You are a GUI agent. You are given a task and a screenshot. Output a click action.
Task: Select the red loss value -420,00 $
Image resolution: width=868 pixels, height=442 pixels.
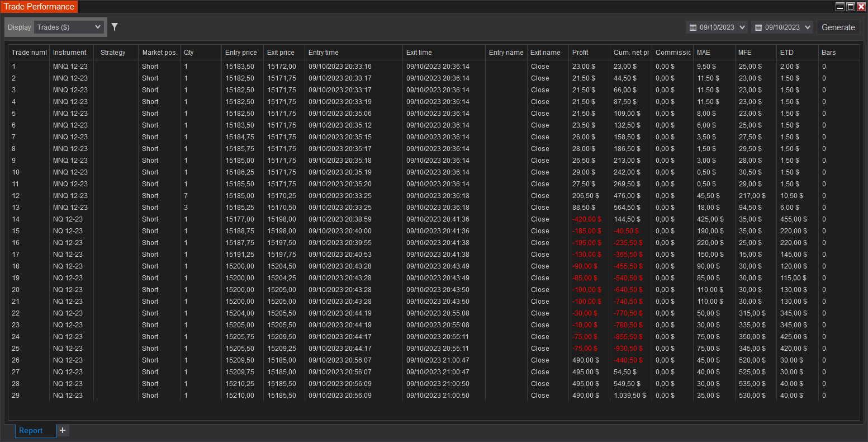[587, 219]
